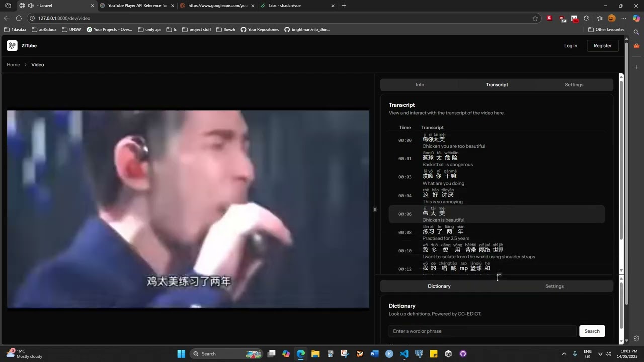The height and width of the screenshot is (362, 644).
Task: Focus the 'Enter a word or phrase' field
Action: click(482, 331)
